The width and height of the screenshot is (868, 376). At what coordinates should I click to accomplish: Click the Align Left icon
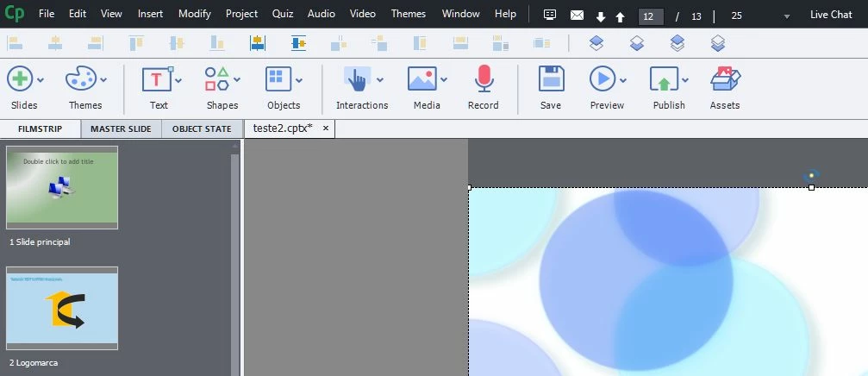pos(15,42)
